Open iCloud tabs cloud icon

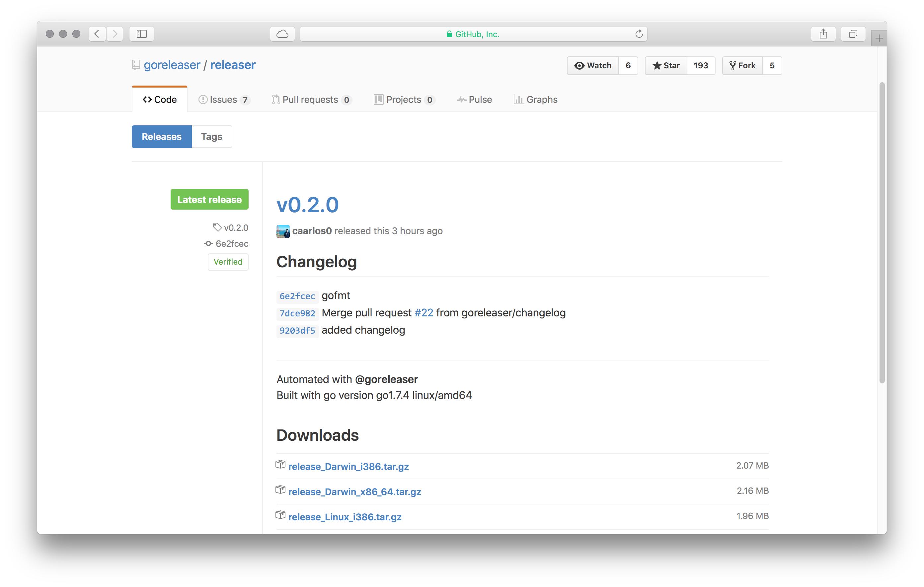point(282,34)
